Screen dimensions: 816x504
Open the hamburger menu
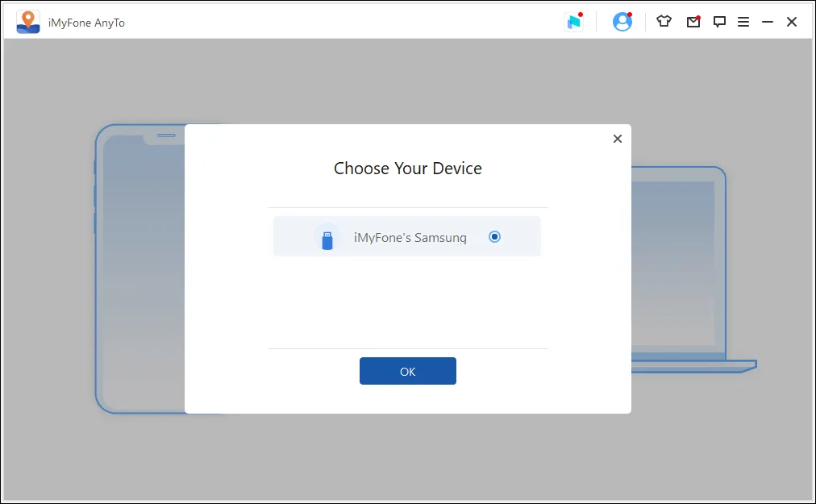(x=743, y=22)
